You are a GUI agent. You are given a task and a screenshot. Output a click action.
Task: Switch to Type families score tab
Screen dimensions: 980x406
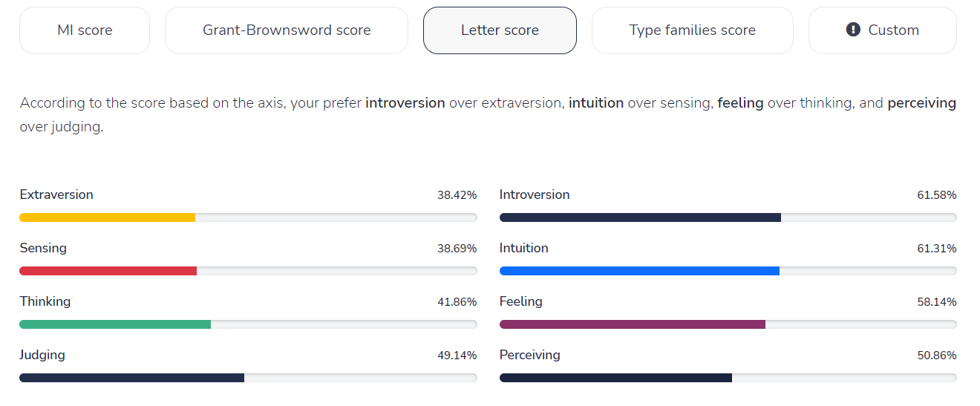coord(692,30)
